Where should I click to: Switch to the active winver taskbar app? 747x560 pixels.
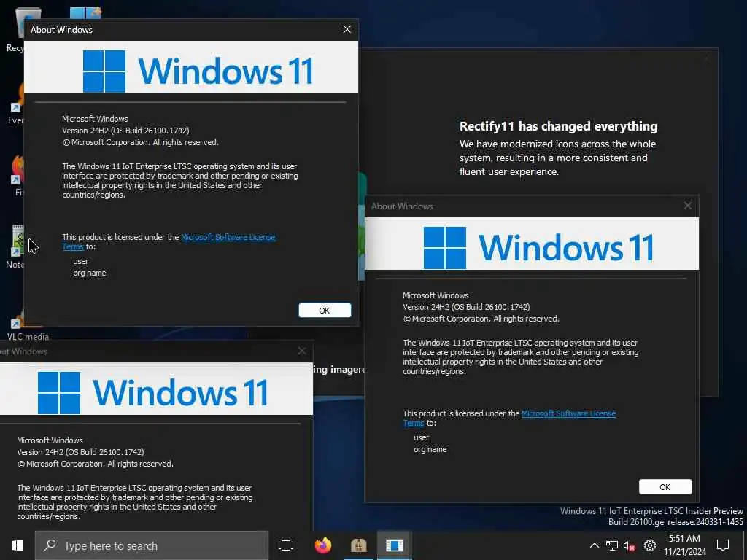click(395, 545)
